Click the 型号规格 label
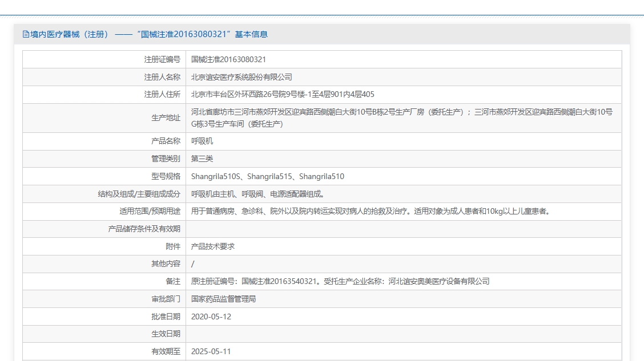The image size is (644, 361). tap(166, 176)
